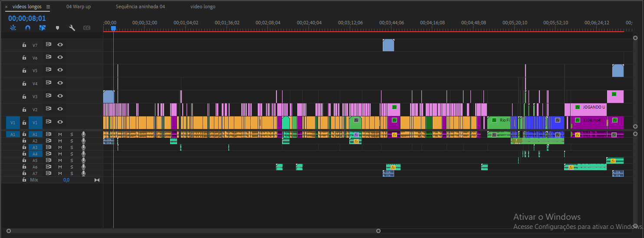Switch to the 04 Warp up tab
The width and height of the screenshot is (644, 238).
point(79,7)
